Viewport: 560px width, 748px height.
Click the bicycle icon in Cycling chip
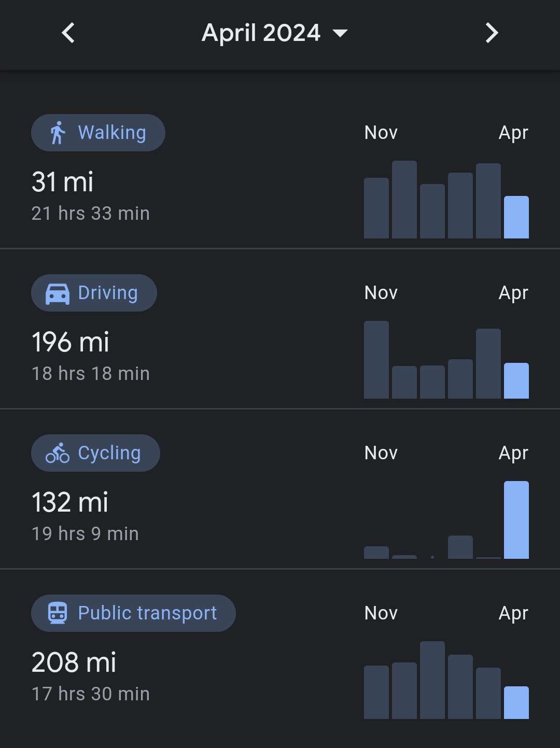tap(58, 453)
